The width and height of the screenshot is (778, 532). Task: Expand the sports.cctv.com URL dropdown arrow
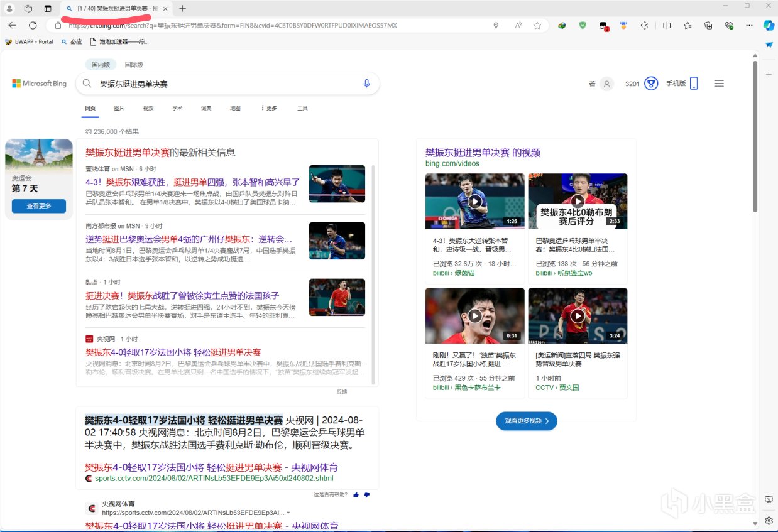tap(288, 513)
